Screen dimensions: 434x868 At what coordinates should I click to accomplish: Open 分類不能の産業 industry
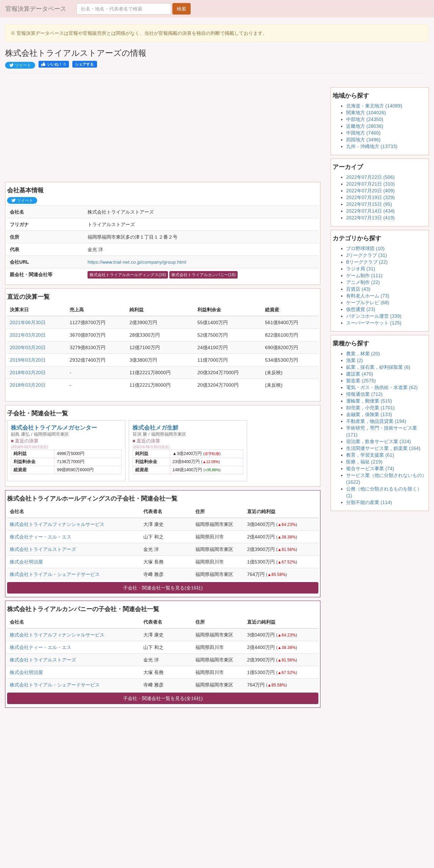[369, 502]
